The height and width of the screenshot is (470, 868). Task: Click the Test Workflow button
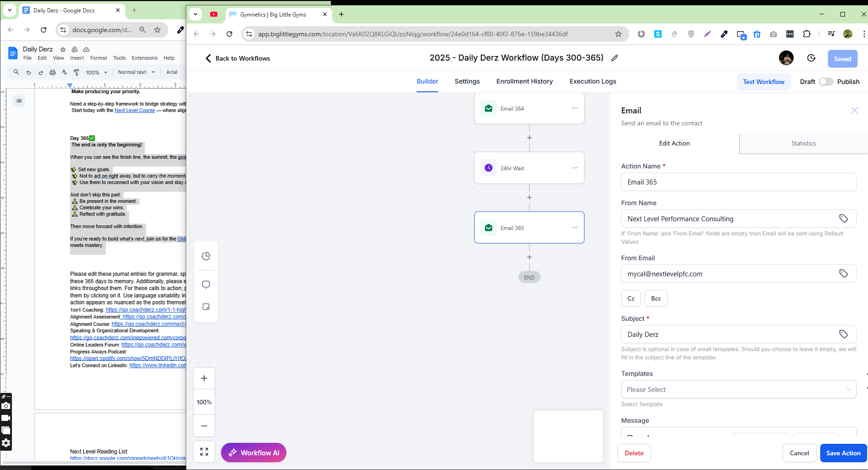pyautogui.click(x=763, y=82)
